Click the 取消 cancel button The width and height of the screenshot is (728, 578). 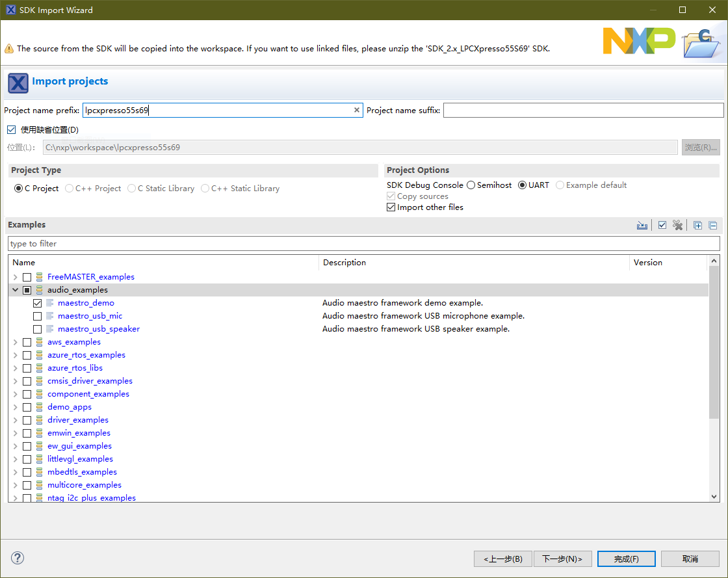click(690, 559)
